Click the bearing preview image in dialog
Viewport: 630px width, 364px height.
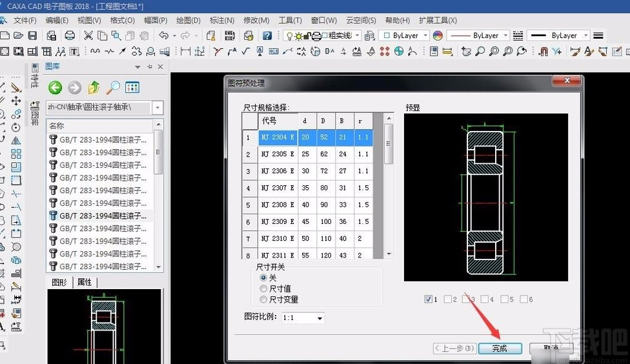pyautogui.click(x=485, y=197)
